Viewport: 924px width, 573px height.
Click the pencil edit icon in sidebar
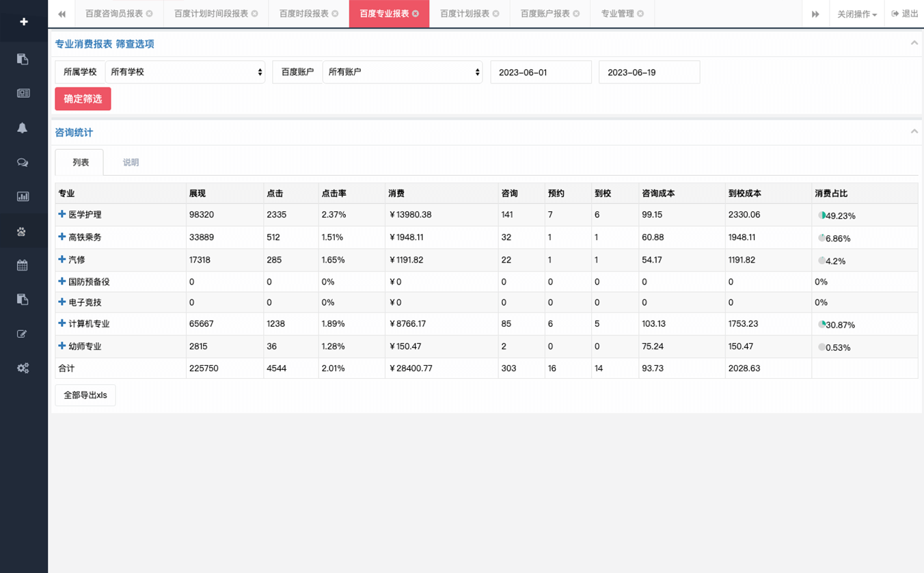tap(23, 334)
